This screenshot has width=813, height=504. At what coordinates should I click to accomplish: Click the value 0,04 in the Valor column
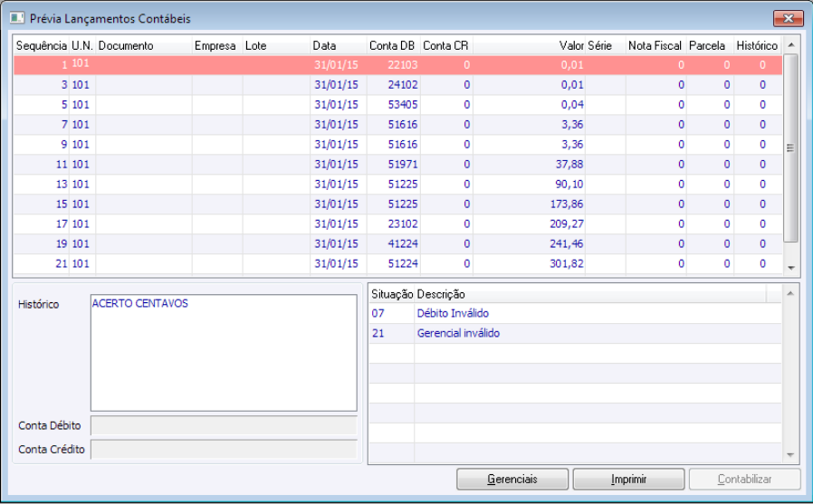[572, 105]
